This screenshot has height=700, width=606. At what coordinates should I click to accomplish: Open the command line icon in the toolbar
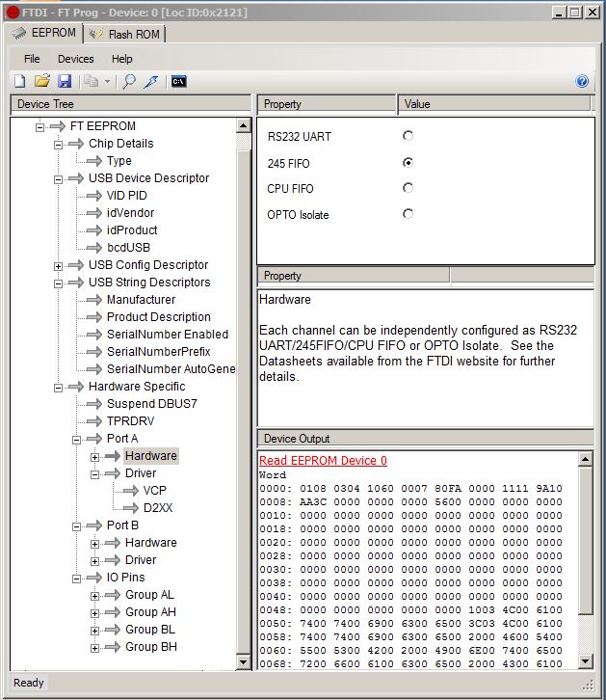[179, 81]
